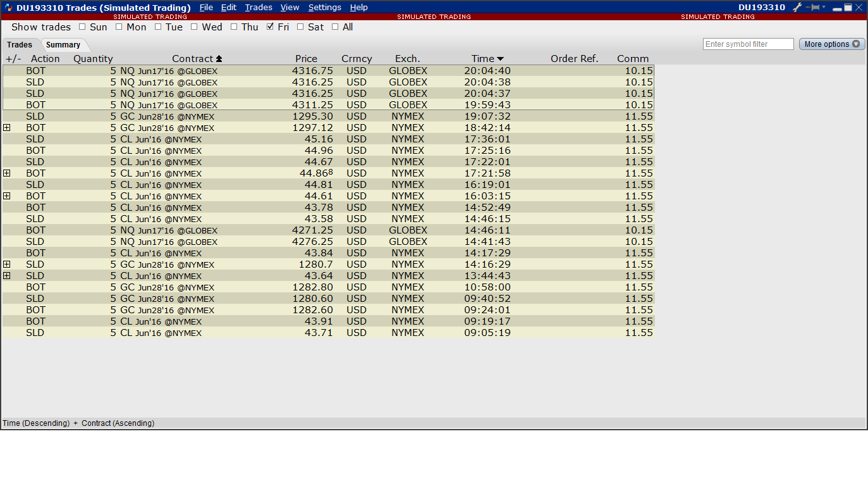Open the Trades menu in menu bar
The width and height of the screenshot is (868, 498).
point(259,8)
